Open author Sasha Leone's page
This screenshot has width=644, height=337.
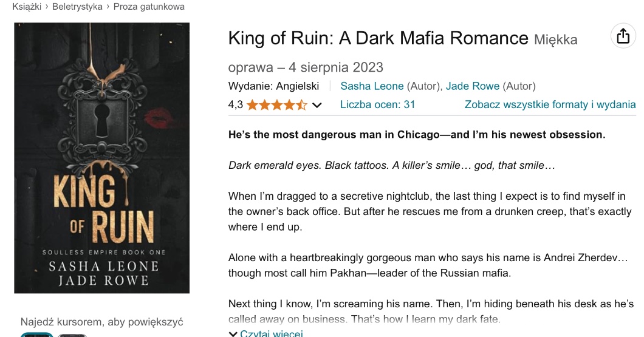coord(372,86)
